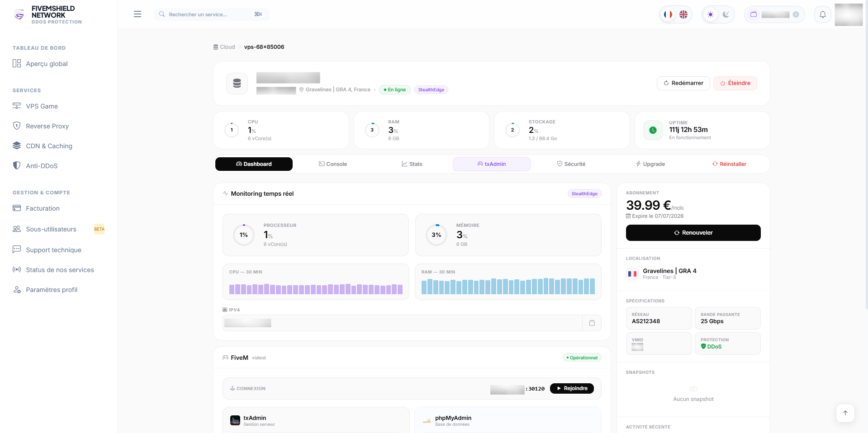Open the Upgrade tab

tap(650, 164)
